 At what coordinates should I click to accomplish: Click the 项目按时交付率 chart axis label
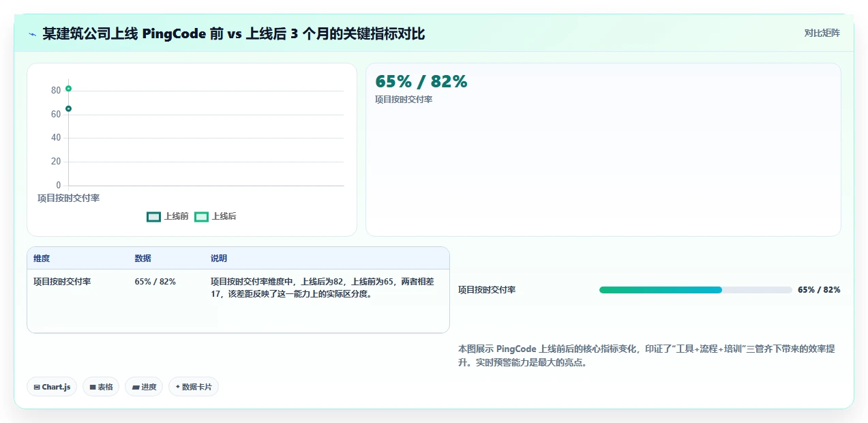68,198
